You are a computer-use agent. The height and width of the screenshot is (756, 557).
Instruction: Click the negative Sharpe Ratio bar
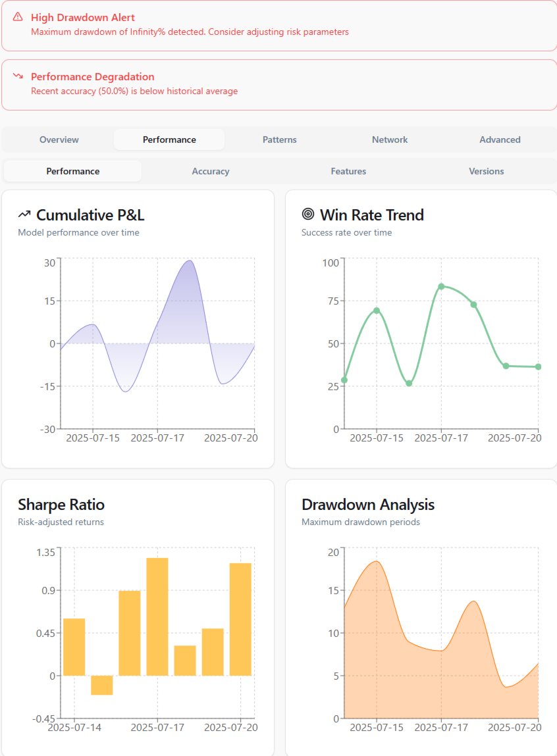coord(102,685)
